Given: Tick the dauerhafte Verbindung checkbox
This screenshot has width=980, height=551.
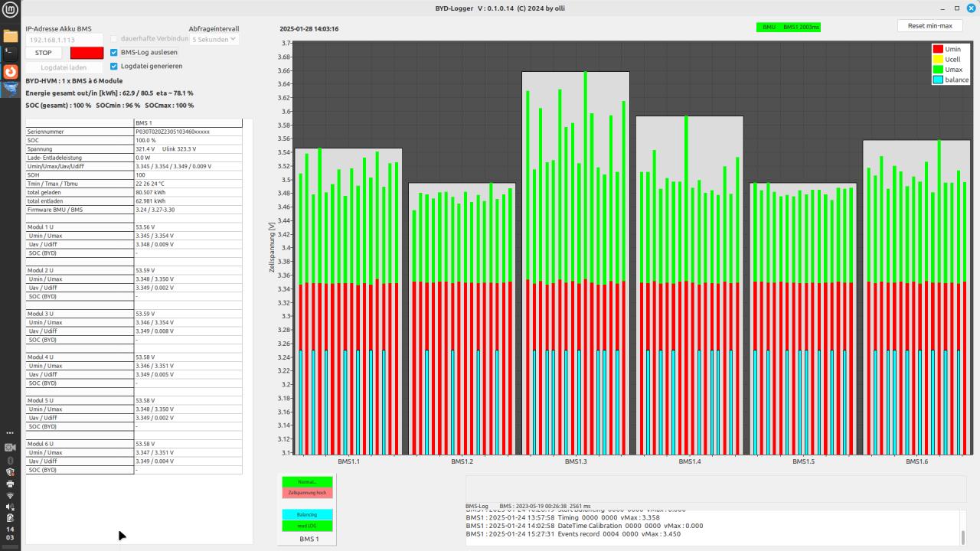Looking at the screenshot, I should [x=114, y=38].
